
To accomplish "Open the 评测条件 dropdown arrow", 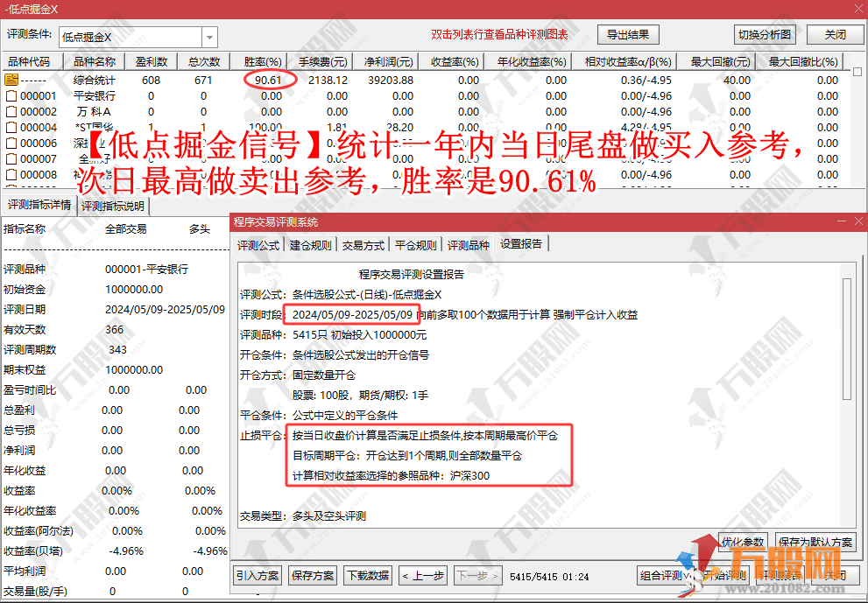I will coord(209,34).
